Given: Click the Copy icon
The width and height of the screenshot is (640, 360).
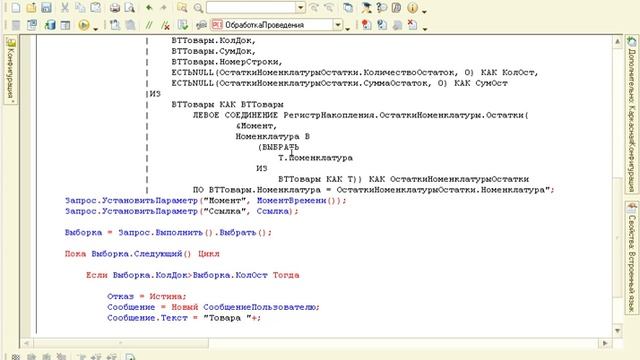Looking at the screenshot, I should coord(80,7).
